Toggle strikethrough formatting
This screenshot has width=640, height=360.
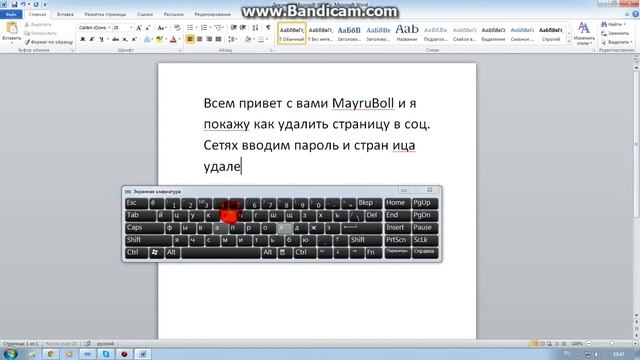[116, 39]
